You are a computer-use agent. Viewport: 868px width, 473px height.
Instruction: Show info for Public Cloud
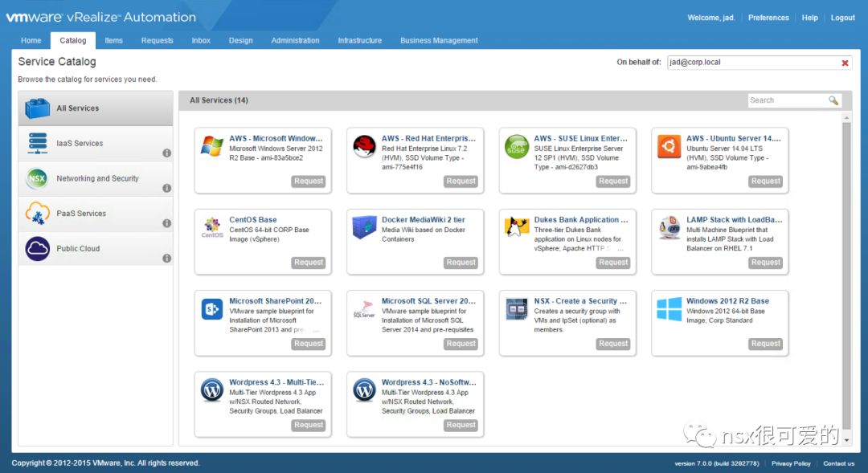166,259
